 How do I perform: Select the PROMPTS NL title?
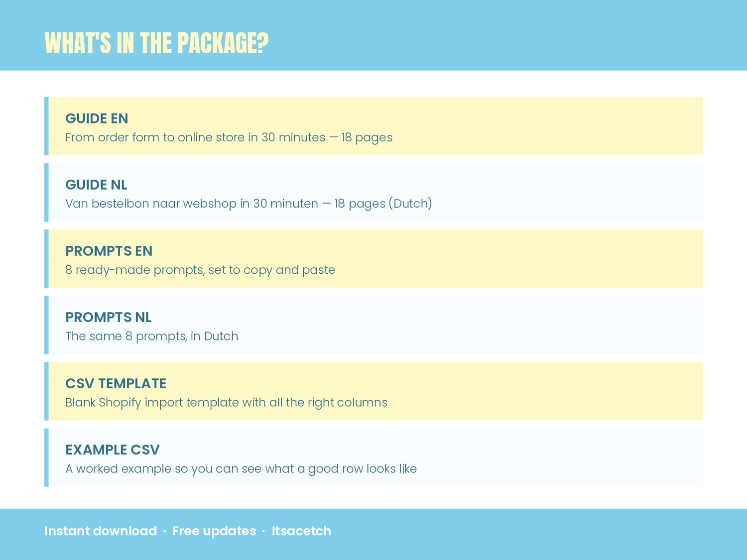click(x=108, y=317)
